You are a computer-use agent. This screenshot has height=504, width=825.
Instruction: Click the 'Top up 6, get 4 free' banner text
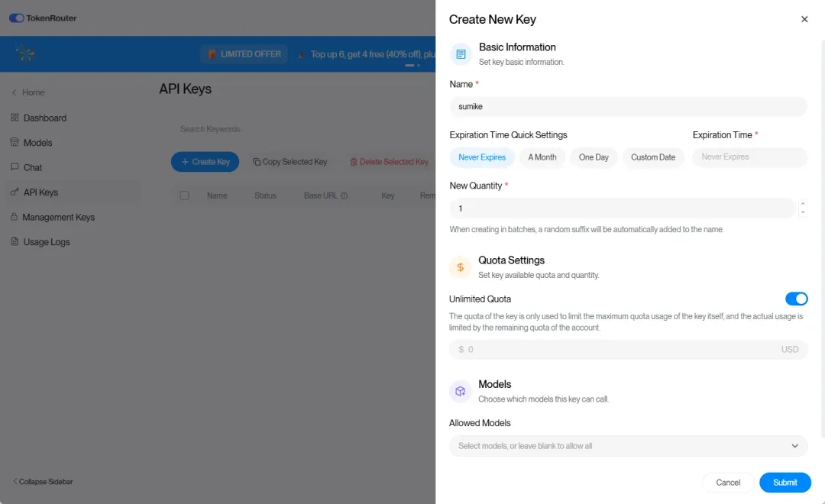(373, 54)
